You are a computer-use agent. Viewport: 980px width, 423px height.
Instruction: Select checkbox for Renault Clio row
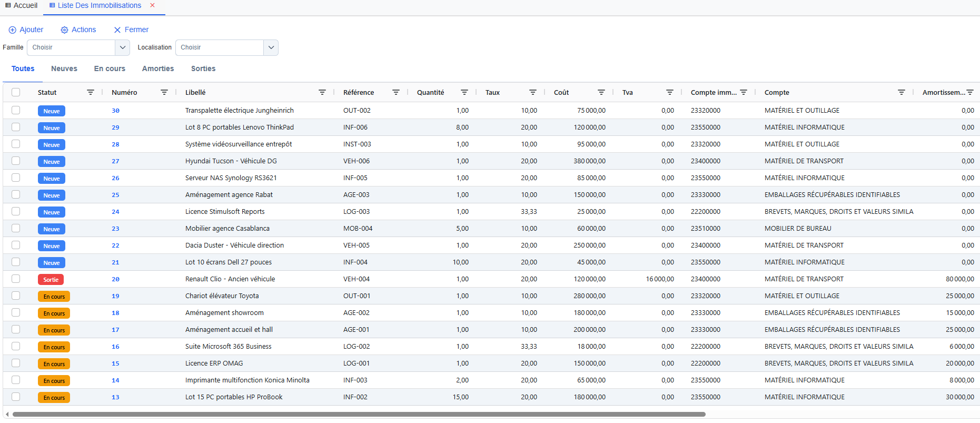point(16,279)
